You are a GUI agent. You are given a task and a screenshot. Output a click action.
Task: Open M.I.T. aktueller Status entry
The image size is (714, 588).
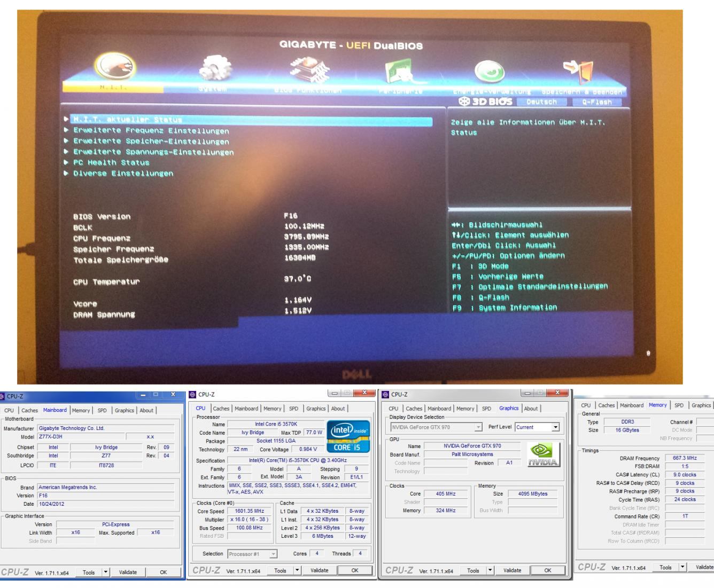pos(251,120)
